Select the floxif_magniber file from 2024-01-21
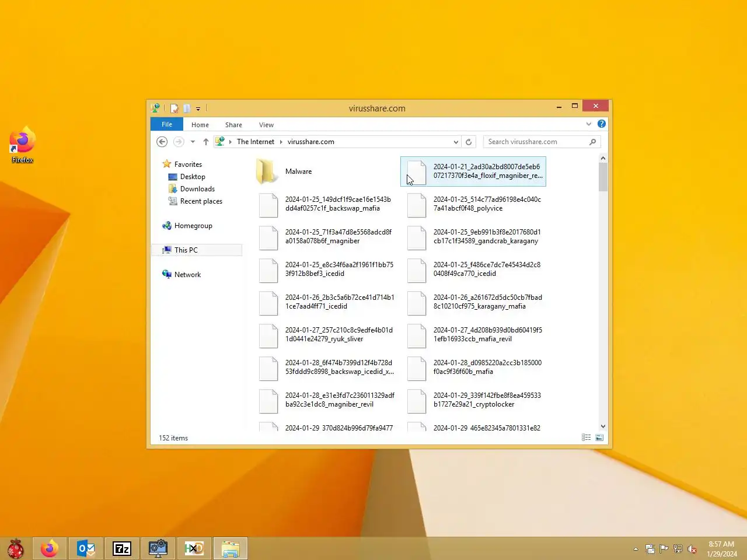This screenshot has height=560, width=747. (x=473, y=171)
